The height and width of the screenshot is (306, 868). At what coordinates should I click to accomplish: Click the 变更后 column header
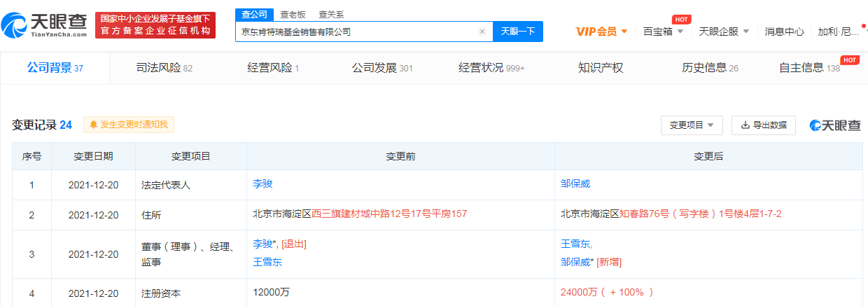click(x=708, y=157)
